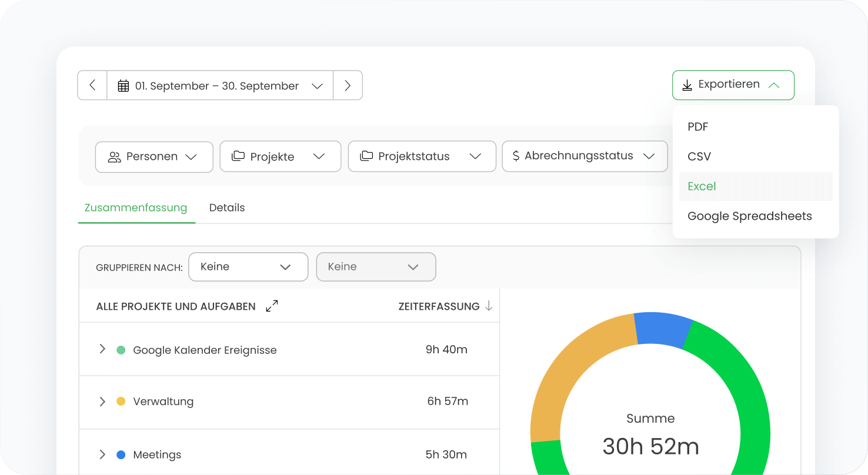Expand the Verwaltung row
Image resolution: width=868 pixels, height=475 pixels.
tap(102, 402)
